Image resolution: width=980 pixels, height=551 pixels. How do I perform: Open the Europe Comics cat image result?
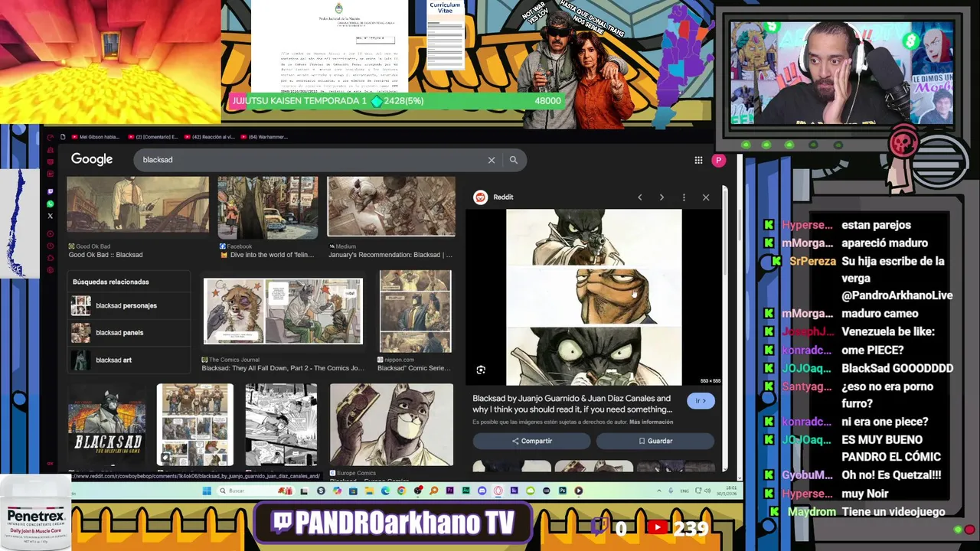[x=391, y=425]
